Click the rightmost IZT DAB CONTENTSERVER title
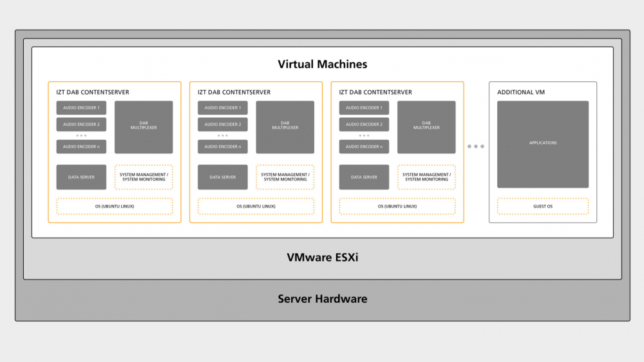644x362 pixels. [375, 92]
